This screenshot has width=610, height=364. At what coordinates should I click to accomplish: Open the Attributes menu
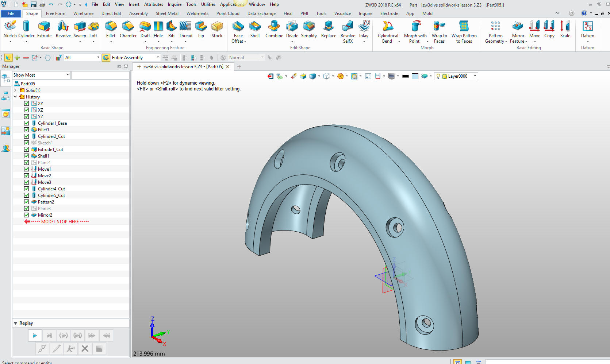pos(153,4)
